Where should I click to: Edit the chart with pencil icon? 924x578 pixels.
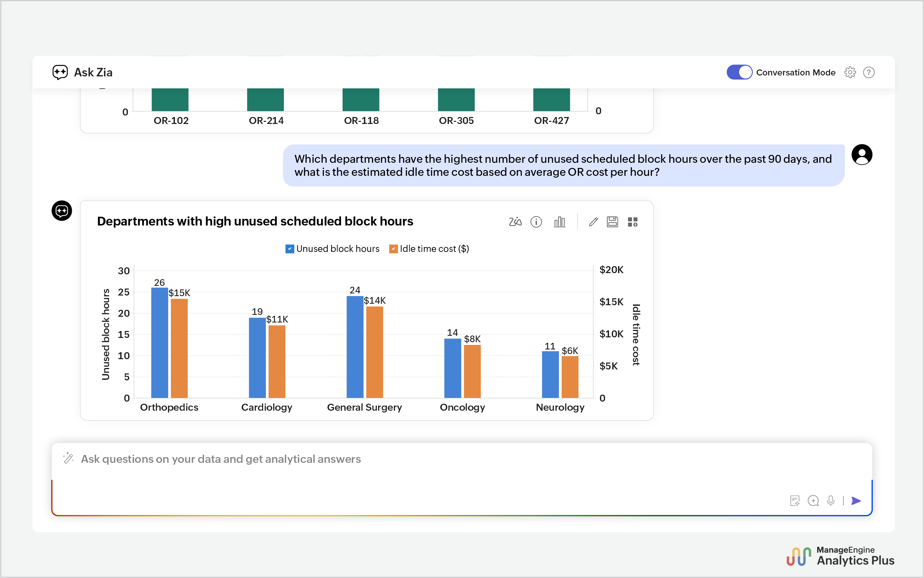593,222
